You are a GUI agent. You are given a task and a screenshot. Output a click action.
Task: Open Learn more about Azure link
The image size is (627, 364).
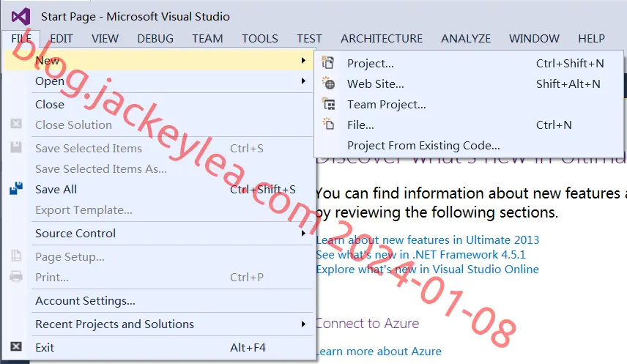(379, 352)
